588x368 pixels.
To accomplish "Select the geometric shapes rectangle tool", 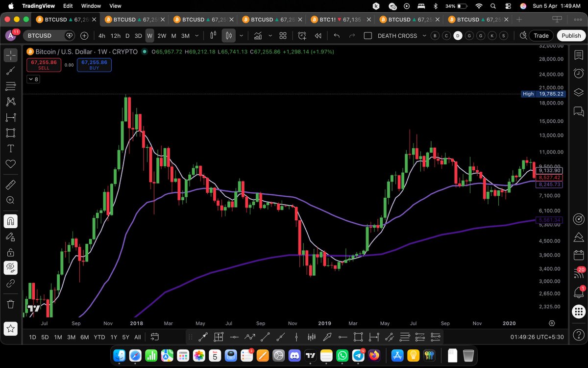I will [x=11, y=133].
